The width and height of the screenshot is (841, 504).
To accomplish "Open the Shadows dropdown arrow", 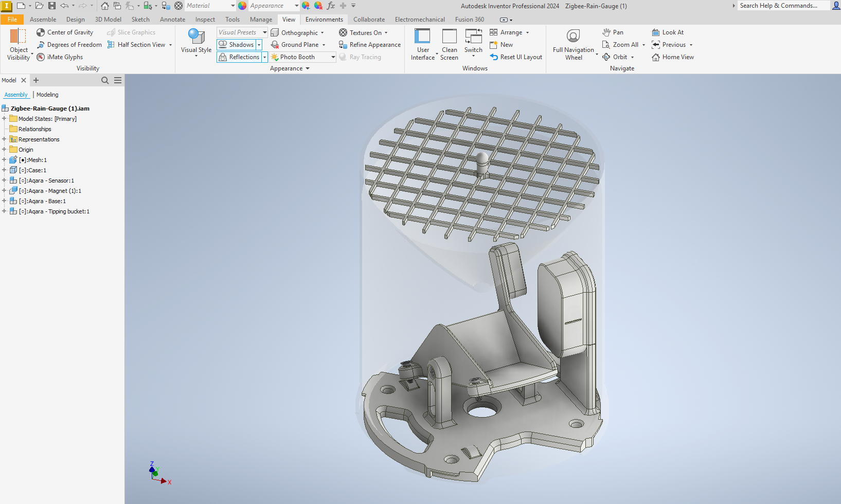I will (259, 45).
